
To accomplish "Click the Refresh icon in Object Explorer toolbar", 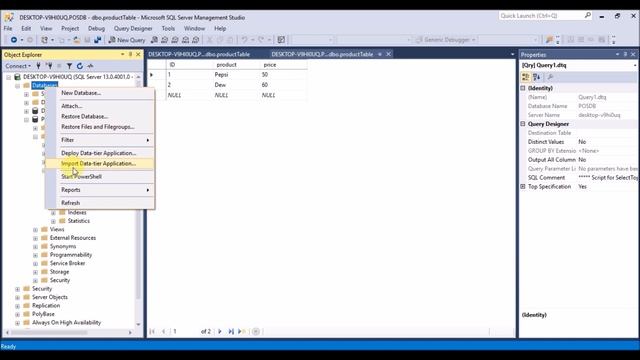I will click(x=80, y=66).
